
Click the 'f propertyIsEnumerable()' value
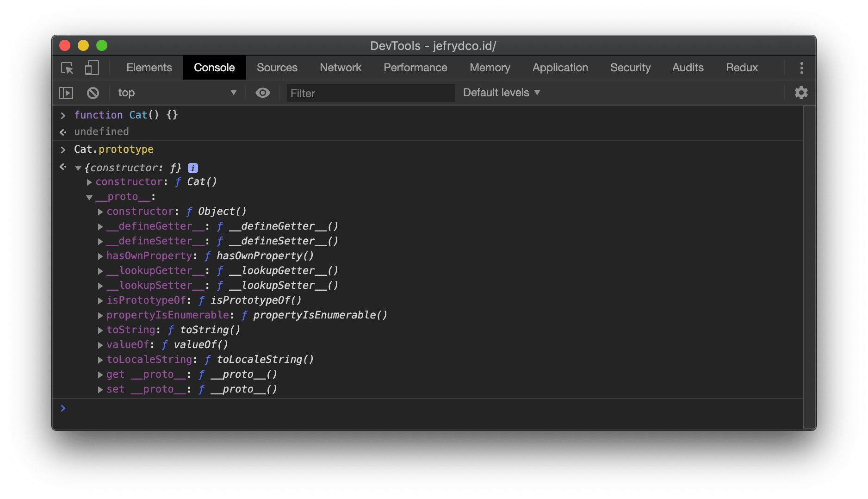314,315
